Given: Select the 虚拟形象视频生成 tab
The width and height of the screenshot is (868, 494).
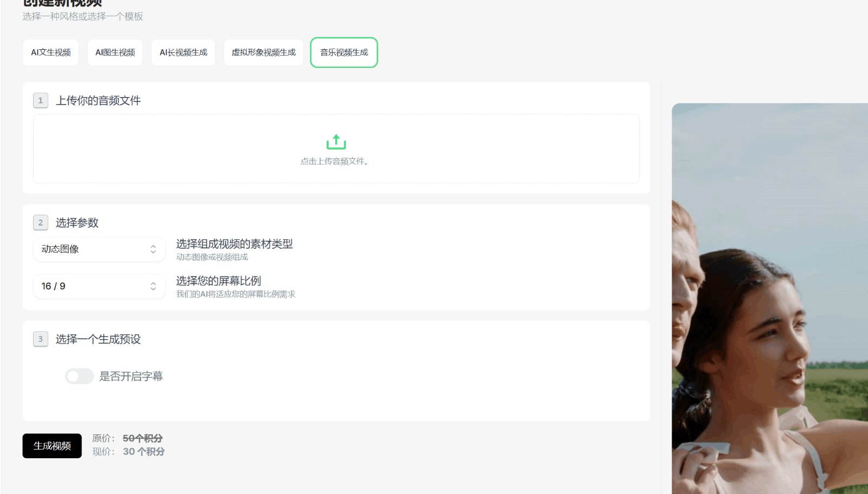Looking at the screenshot, I should pyautogui.click(x=264, y=53).
